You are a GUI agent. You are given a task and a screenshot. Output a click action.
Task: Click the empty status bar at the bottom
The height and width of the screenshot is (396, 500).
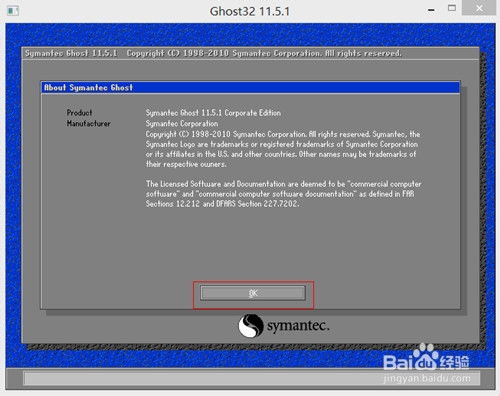[252, 379]
